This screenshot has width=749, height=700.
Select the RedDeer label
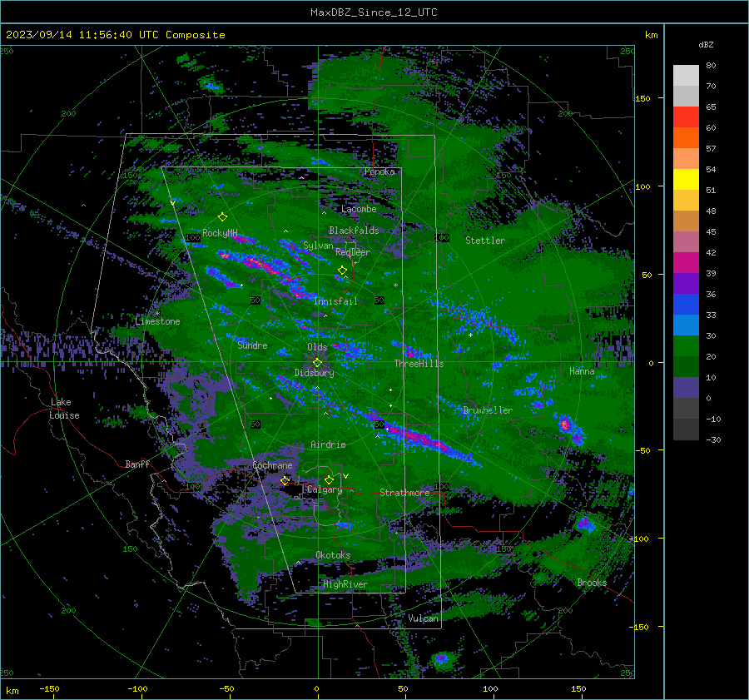click(x=353, y=252)
